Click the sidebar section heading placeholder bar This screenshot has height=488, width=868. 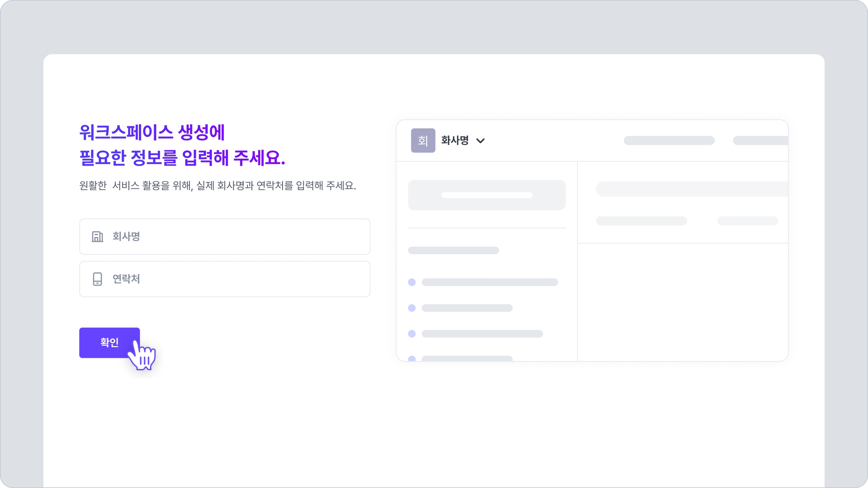pos(453,250)
